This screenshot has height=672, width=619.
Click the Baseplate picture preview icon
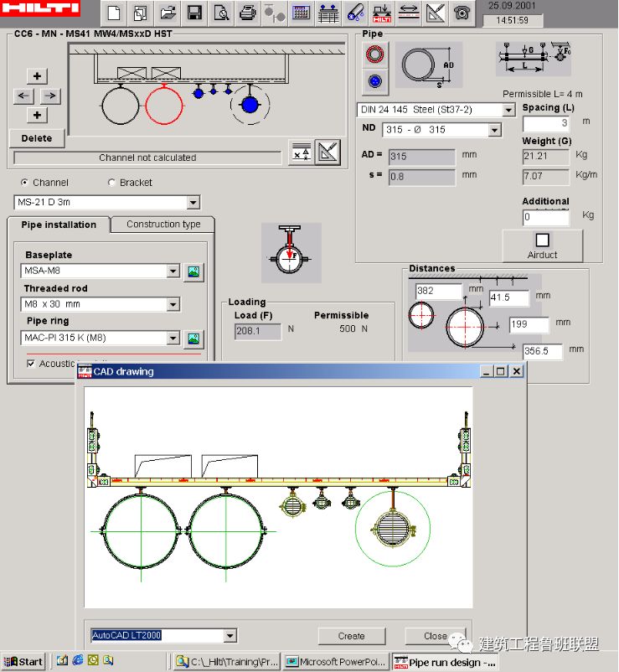pos(193,271)
